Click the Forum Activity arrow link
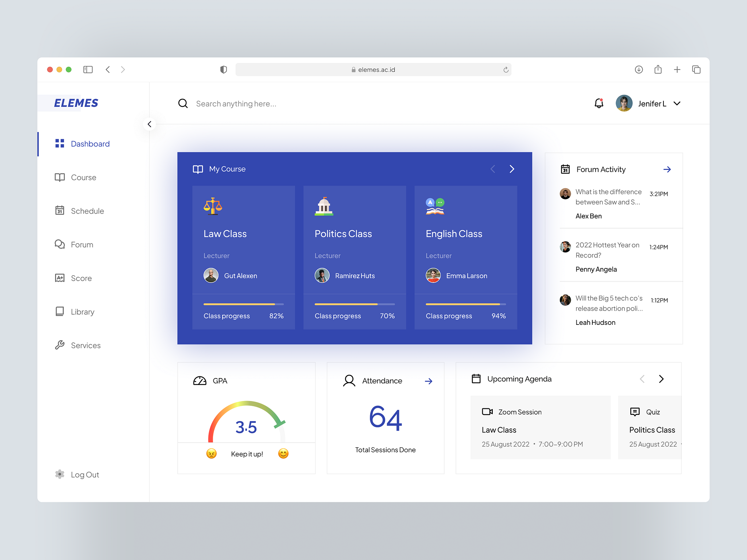Screen dimensions: 747x560 coord(667,169)
